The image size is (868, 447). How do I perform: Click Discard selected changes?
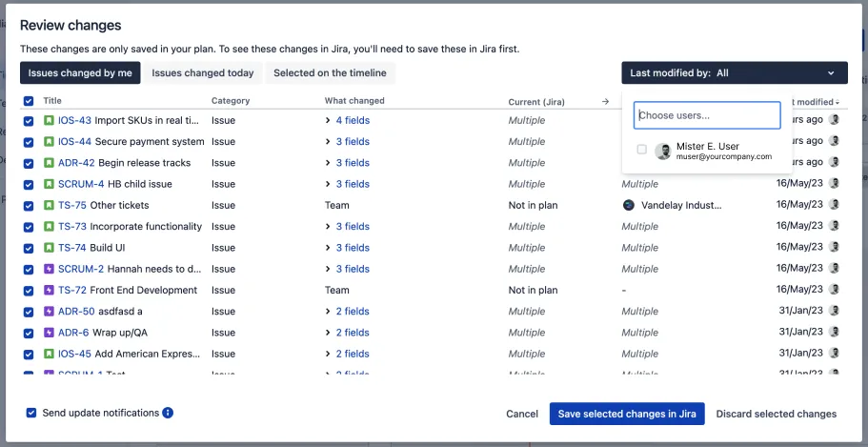click(777, 414)
